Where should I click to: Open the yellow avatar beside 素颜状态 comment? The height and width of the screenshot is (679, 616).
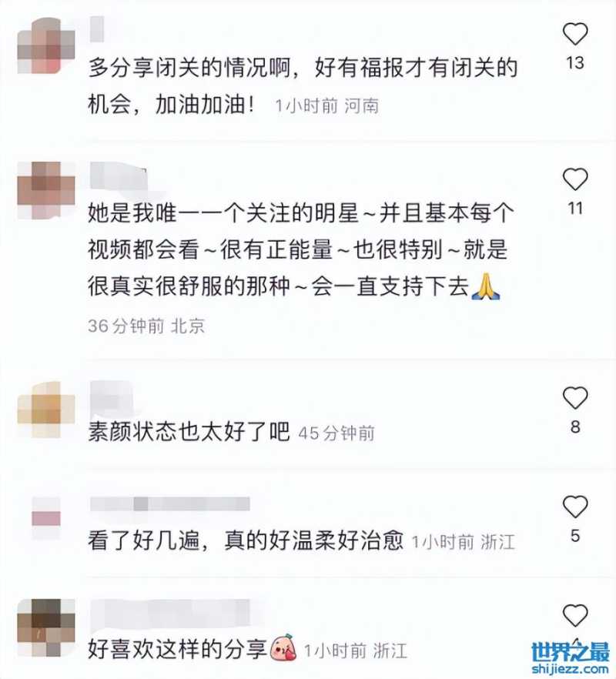[x=46, y=410]
